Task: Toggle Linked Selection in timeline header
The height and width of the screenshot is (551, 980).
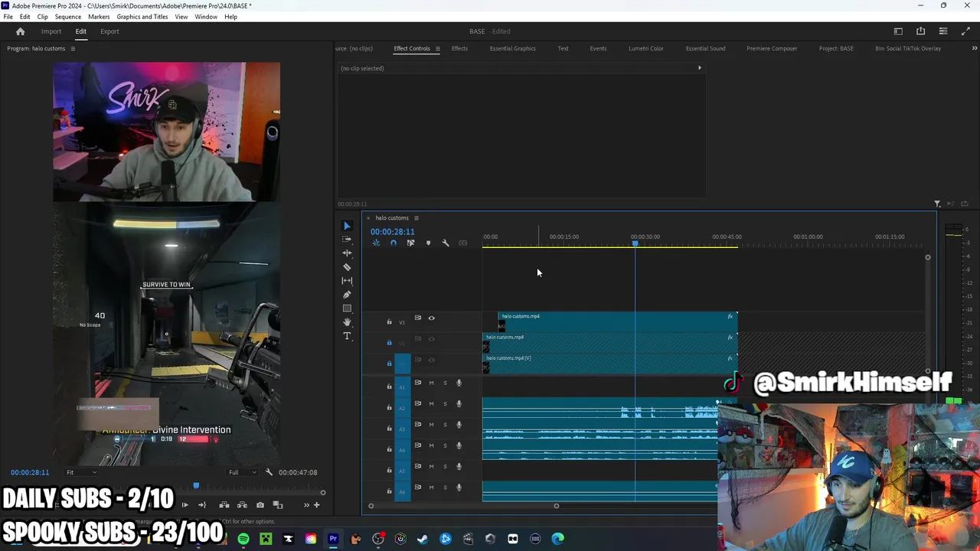Action: pos(410,243)
